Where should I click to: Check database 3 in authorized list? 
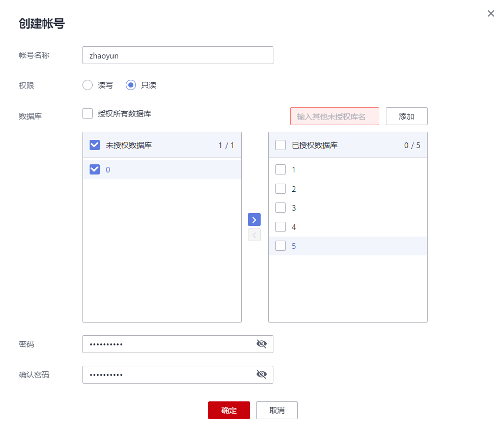pos(281,208)
